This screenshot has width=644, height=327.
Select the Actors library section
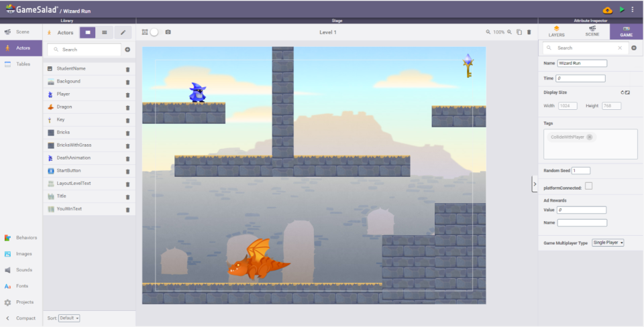21,48
